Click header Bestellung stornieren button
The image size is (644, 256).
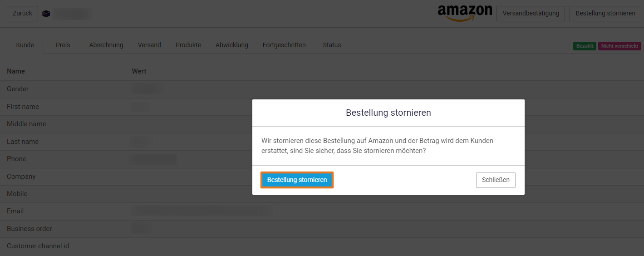tap(605, 14)
